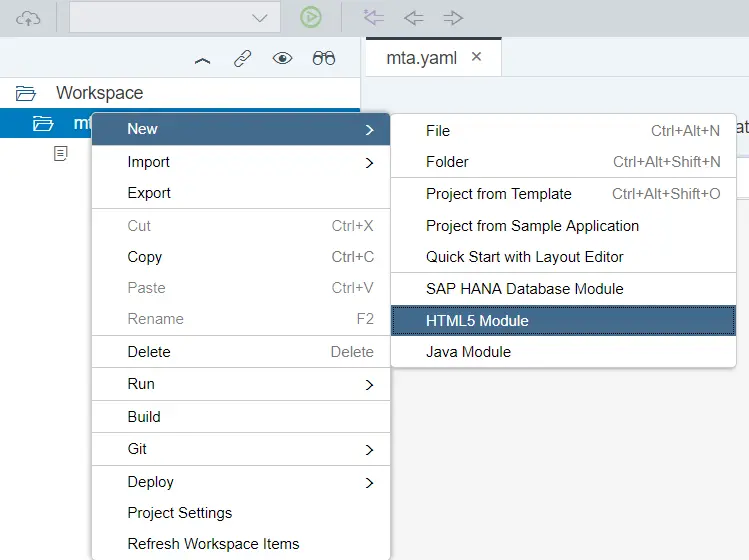This screenshot has width=749, height=560.
Task: Select SAP HANA Database Module
Action: (563, 289)
